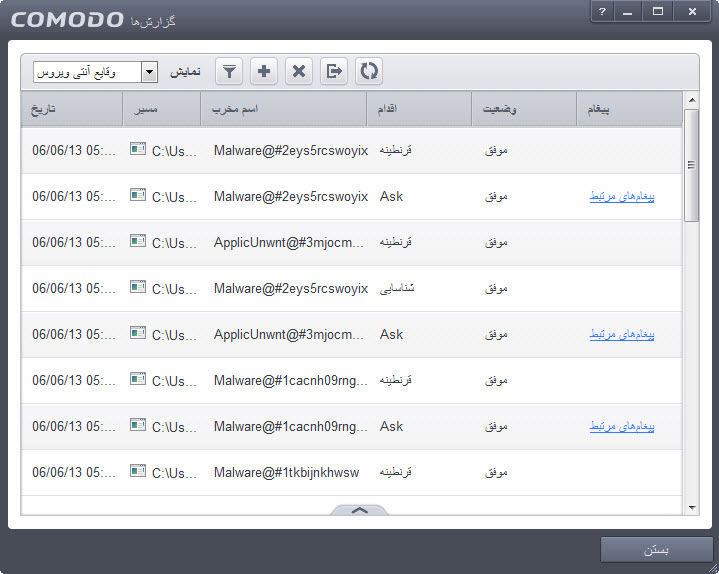Click Ask action in the ApplicUnwnt row

coord(391,335)
